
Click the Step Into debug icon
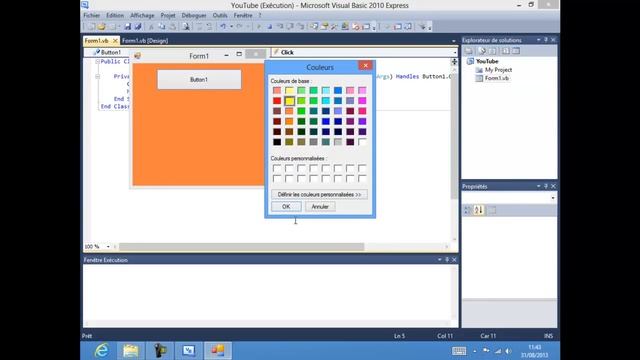point(280,27)
